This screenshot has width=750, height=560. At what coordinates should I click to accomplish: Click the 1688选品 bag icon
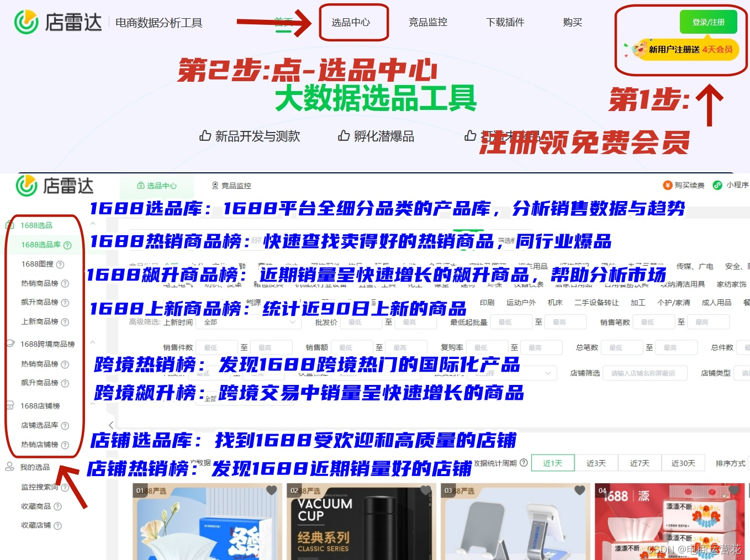[9, 225]
